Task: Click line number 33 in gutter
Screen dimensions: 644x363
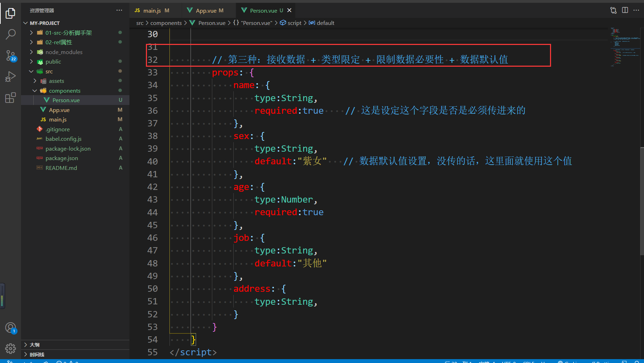Action: click(153, 73)
